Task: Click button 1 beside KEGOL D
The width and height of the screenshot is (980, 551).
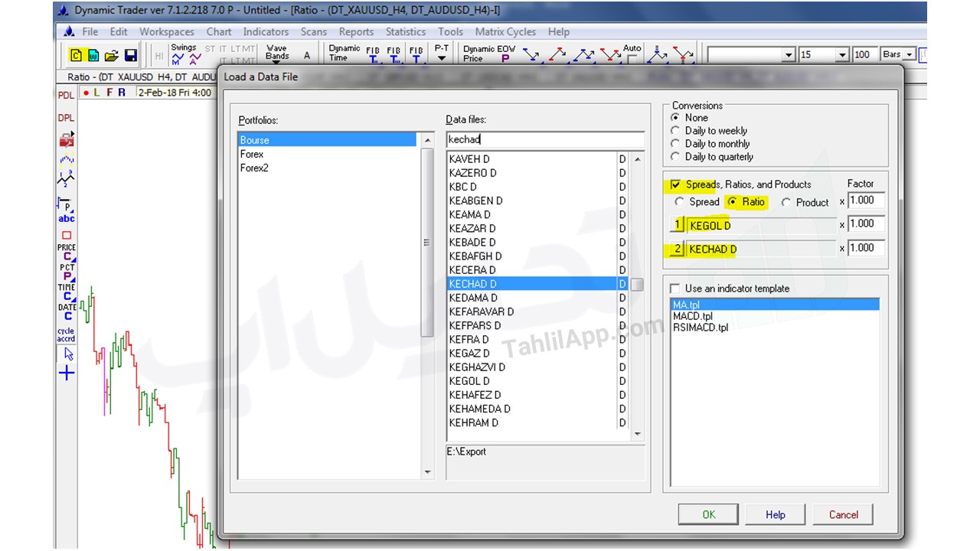Action: 677,225
